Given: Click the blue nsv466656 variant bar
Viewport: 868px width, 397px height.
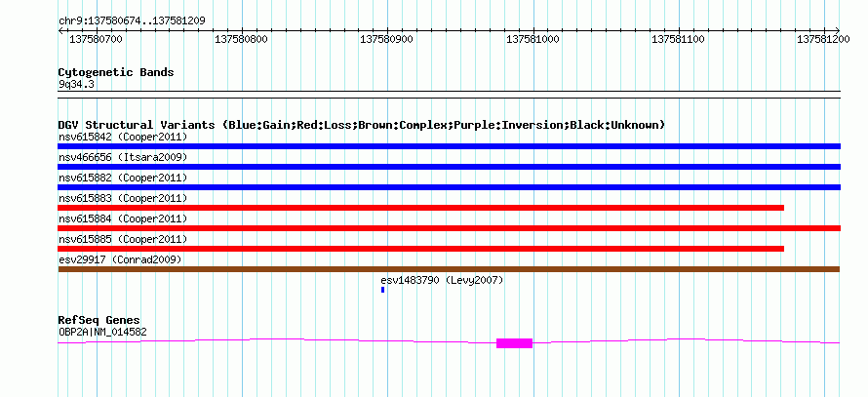Looking at the screenshot, I should pyautogui.click(x=449, y=167).
